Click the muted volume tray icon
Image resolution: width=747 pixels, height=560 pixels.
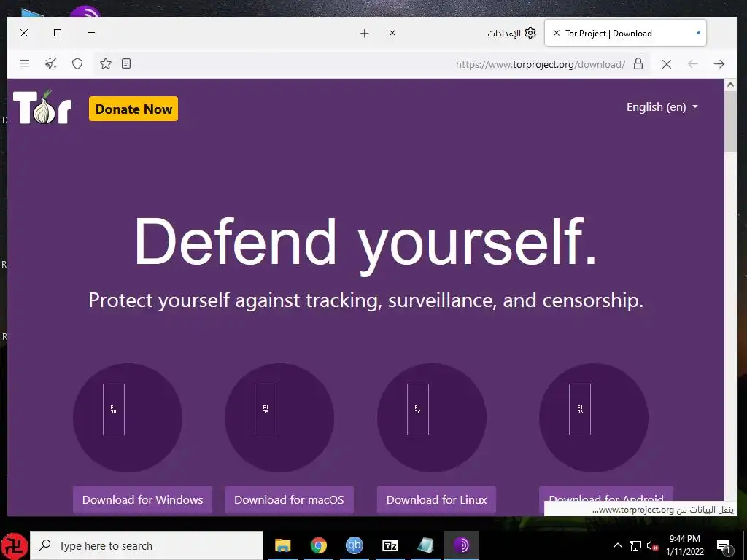click(x=652, y=545)
